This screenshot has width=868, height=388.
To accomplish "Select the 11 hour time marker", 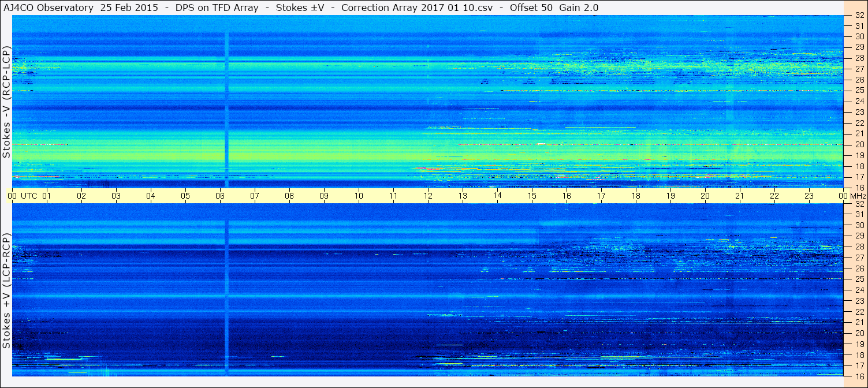I will pos(393,196).
